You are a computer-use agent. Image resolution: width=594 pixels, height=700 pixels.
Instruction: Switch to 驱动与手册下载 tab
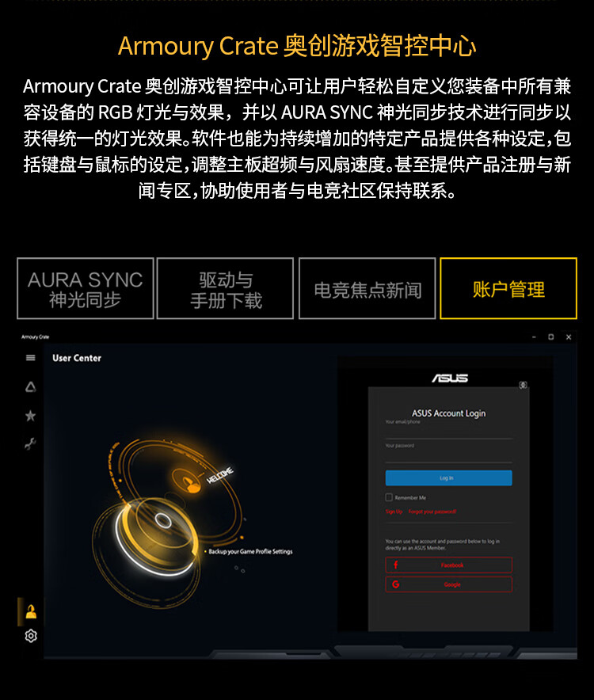point(225,288)
